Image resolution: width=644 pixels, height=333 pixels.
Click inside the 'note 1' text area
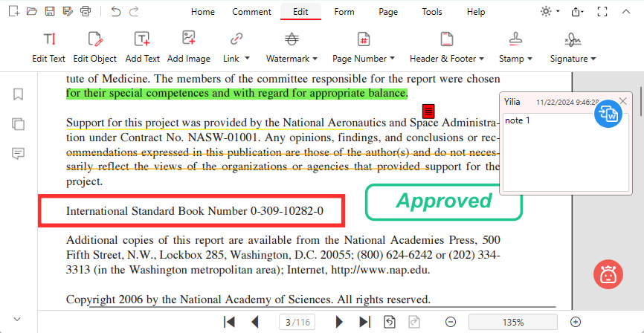[566, 152]
